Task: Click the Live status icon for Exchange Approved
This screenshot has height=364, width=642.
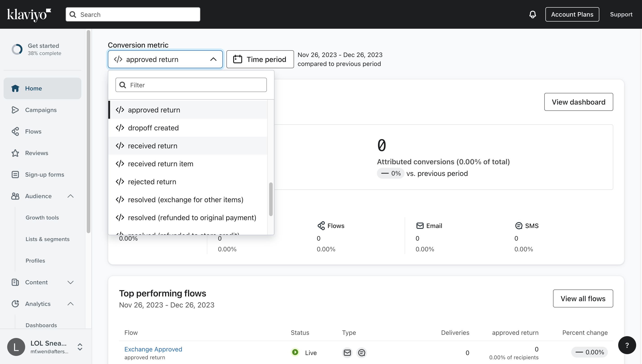Action: (295, 352)
